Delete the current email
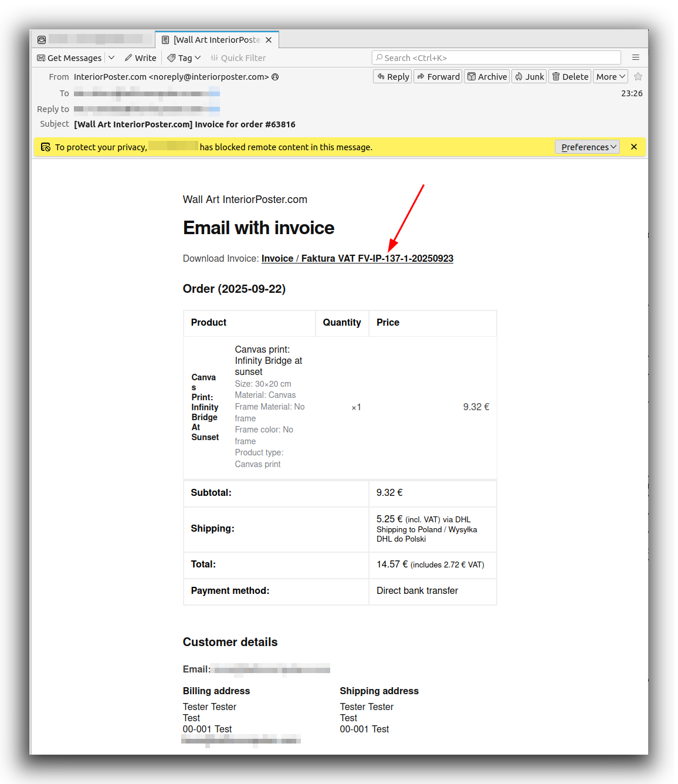 pyautogui.click(x=569, y=77)
